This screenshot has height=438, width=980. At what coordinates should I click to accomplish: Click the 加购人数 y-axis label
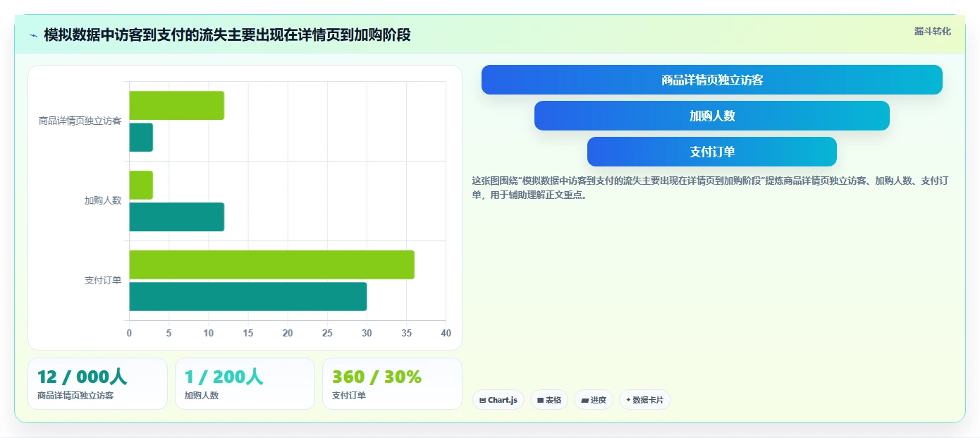click(103, 201)
